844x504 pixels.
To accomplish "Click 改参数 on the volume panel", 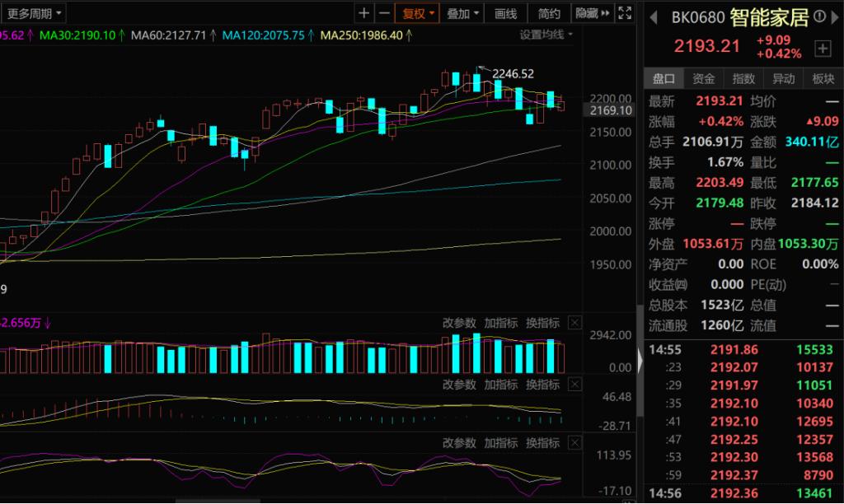I will tap(459, 323).
